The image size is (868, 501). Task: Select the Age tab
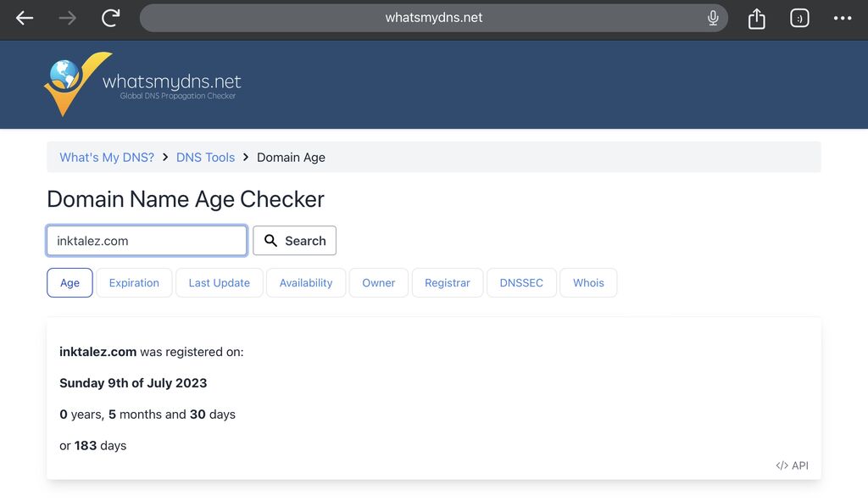70,283
